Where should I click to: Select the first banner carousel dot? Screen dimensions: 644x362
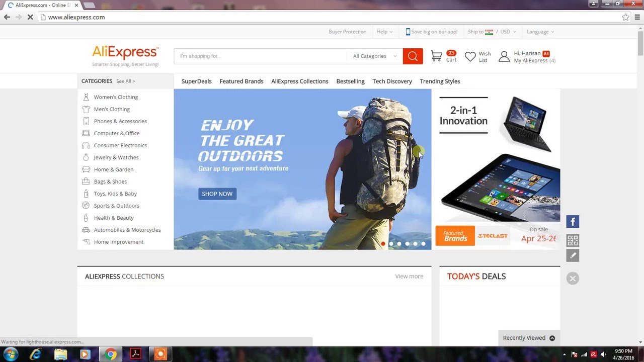click(383, 244)
